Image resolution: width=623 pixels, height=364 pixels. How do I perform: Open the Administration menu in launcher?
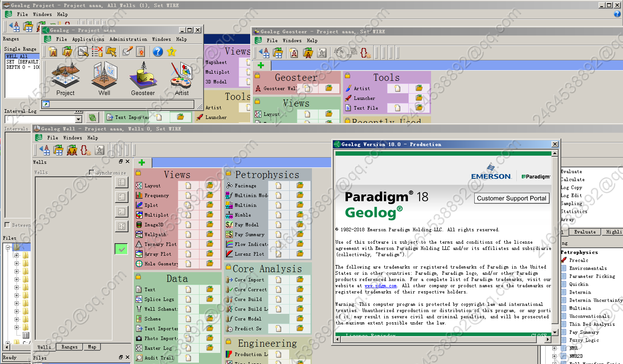(128, 39)
